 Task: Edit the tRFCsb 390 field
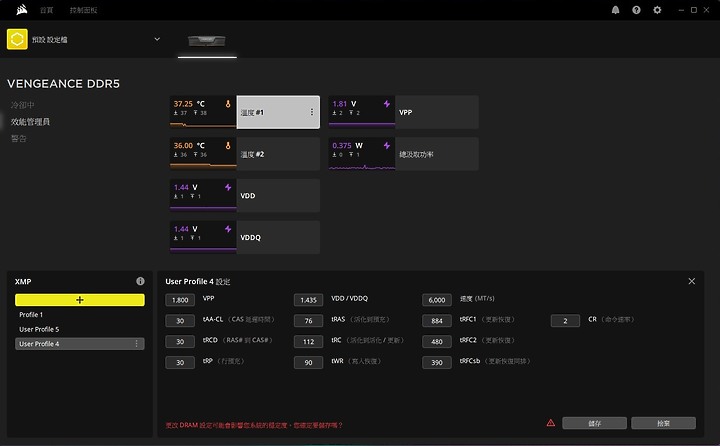pos(437,362)
